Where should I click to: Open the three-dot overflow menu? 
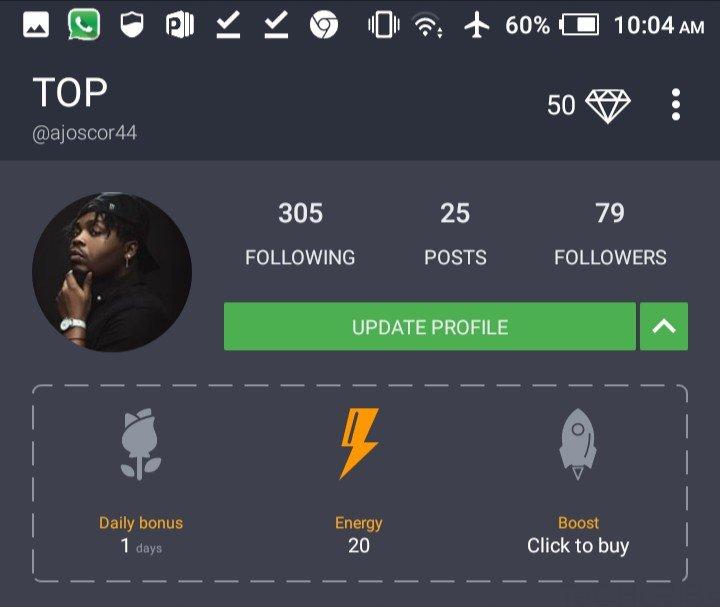click(675, 105)
